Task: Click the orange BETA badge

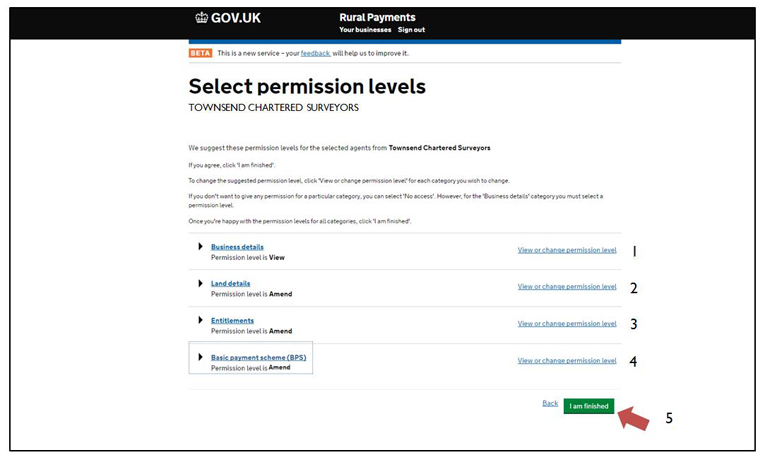Action: click(201, 53)
